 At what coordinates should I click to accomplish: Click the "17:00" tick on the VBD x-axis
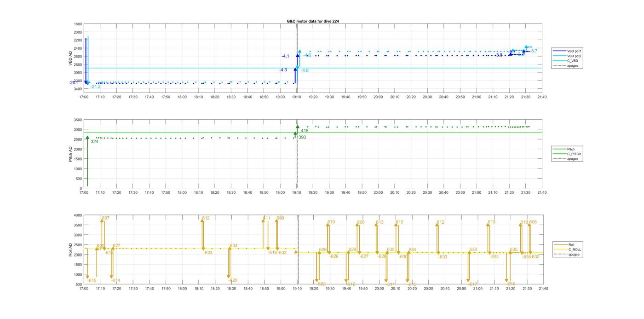84,97
